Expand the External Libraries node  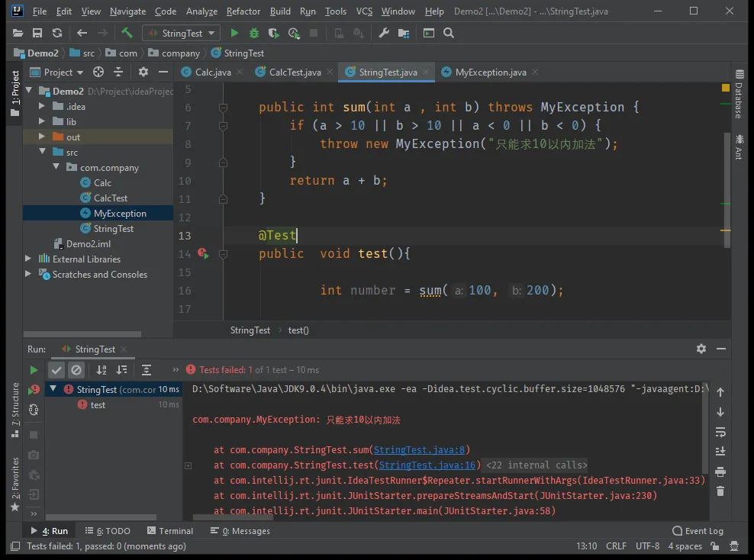pos(29,259)
